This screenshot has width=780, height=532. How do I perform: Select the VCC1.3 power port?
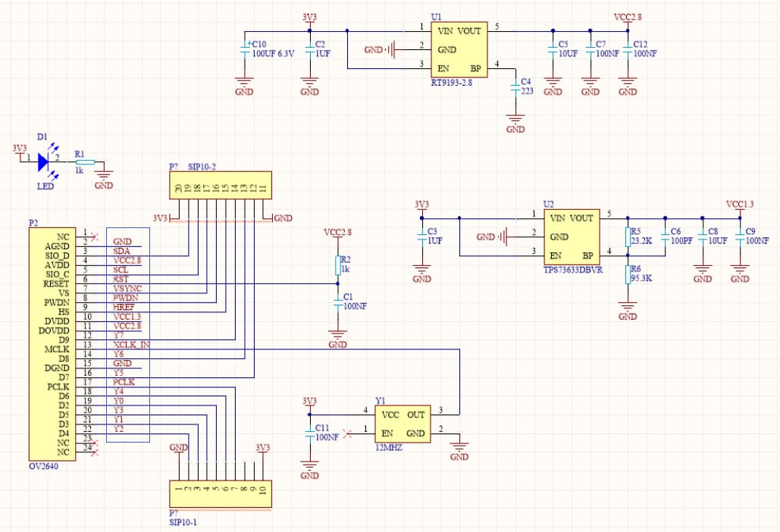click(x=740, y=205)
